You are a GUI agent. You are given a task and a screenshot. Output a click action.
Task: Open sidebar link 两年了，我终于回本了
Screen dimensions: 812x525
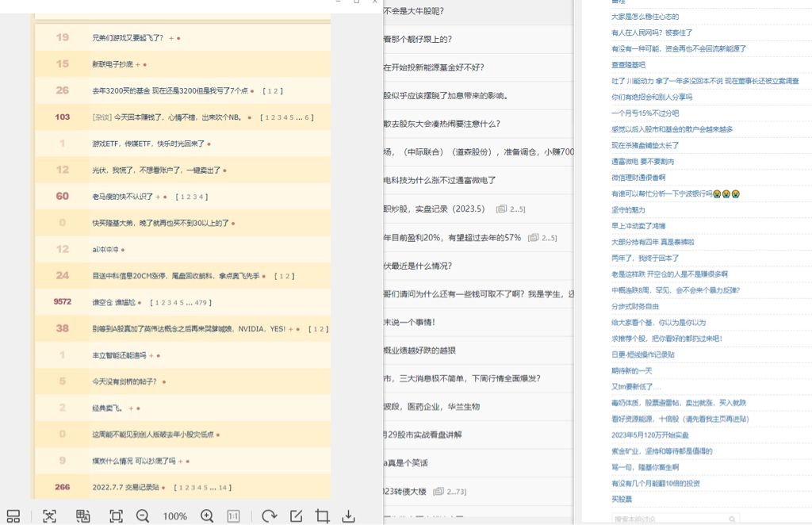click(645, 258)
